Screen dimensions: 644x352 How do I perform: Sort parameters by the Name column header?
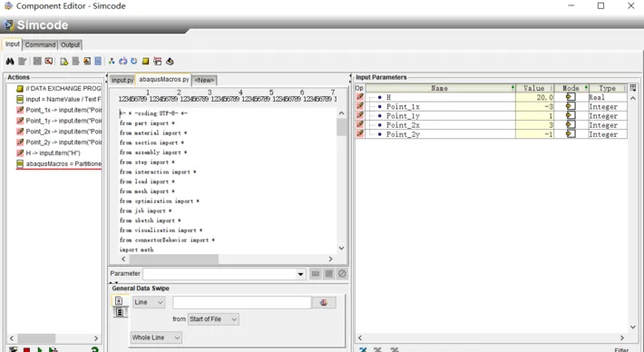[x=440, y=88]
